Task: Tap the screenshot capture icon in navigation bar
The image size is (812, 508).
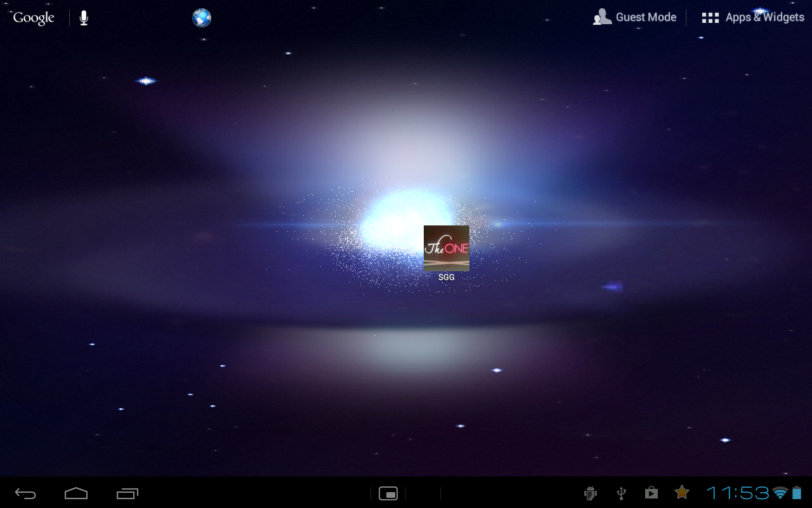Action: [388, 493]
